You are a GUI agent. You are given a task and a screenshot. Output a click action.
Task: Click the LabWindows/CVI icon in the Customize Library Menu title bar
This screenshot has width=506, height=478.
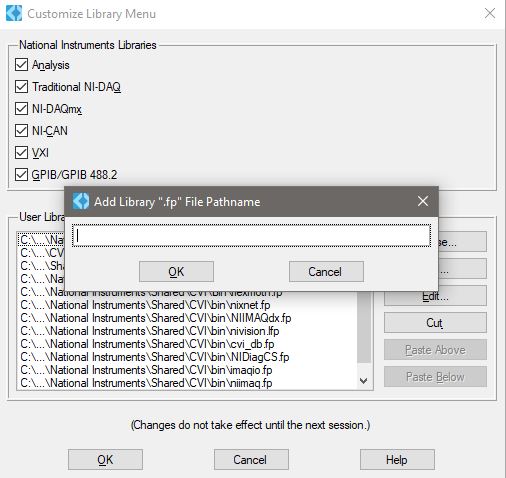(x=14, y=14)
